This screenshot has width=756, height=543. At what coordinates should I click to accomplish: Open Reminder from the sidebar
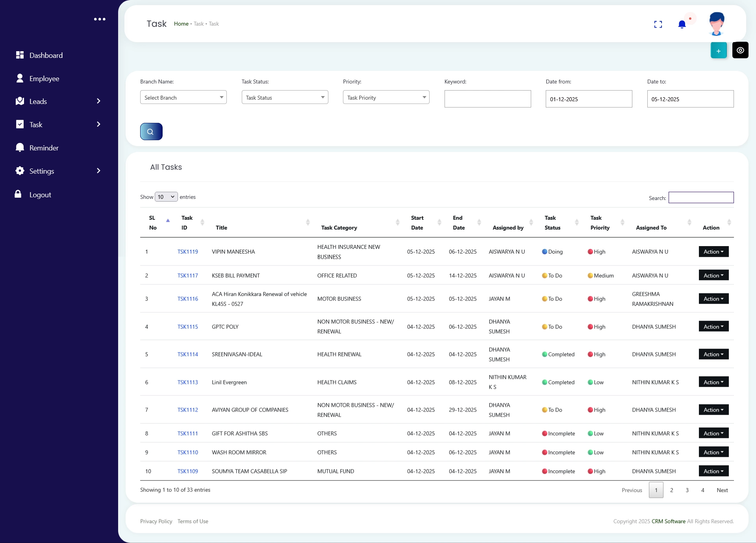point(44,148)
